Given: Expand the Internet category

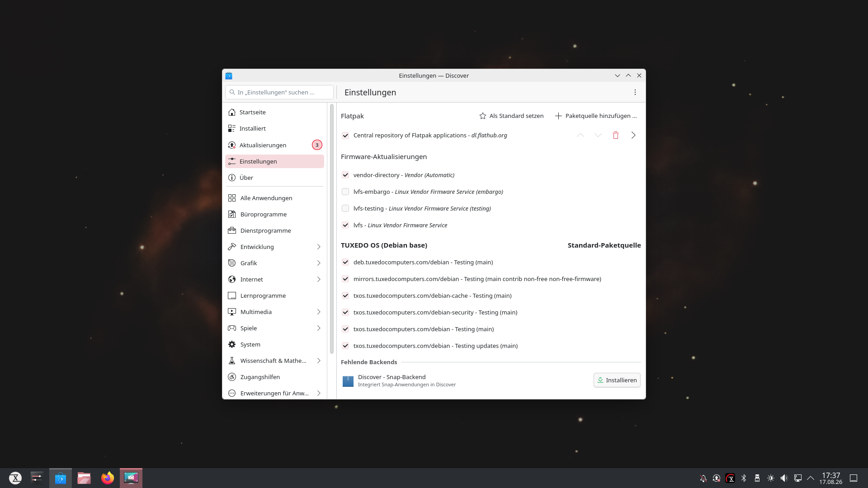Looking at the screenshot, I should pos(319,279).
